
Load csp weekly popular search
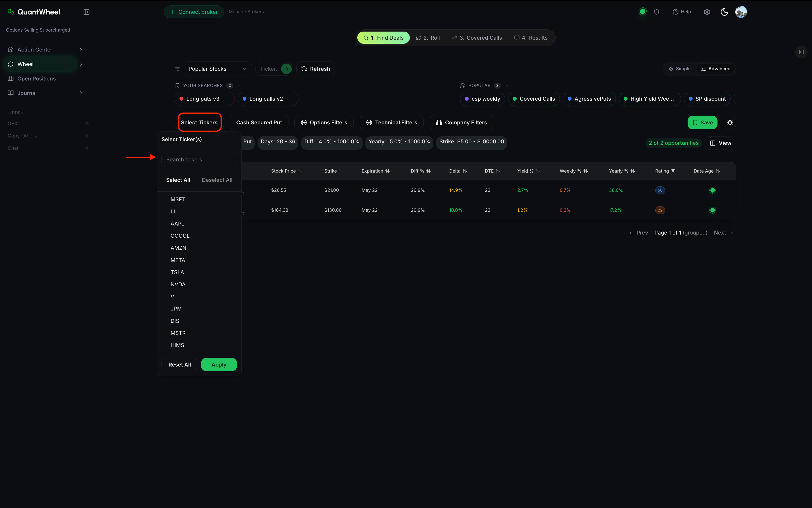(x=482, y=99)
